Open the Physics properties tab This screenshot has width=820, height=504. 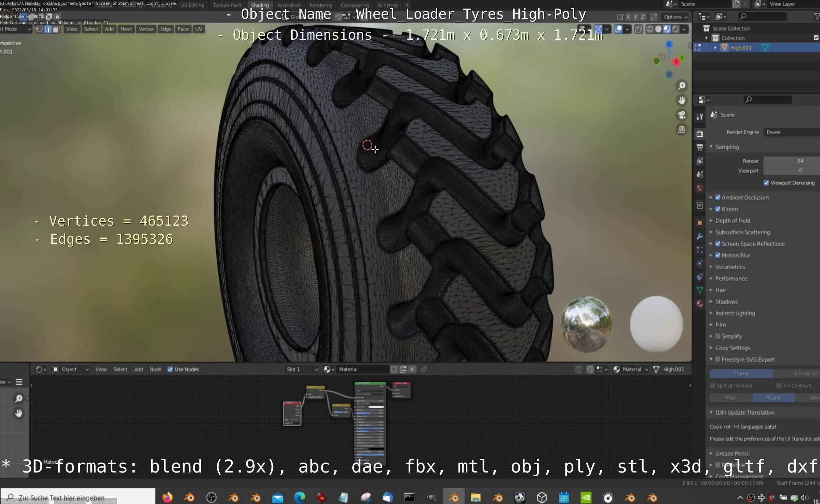pos(700,263)
